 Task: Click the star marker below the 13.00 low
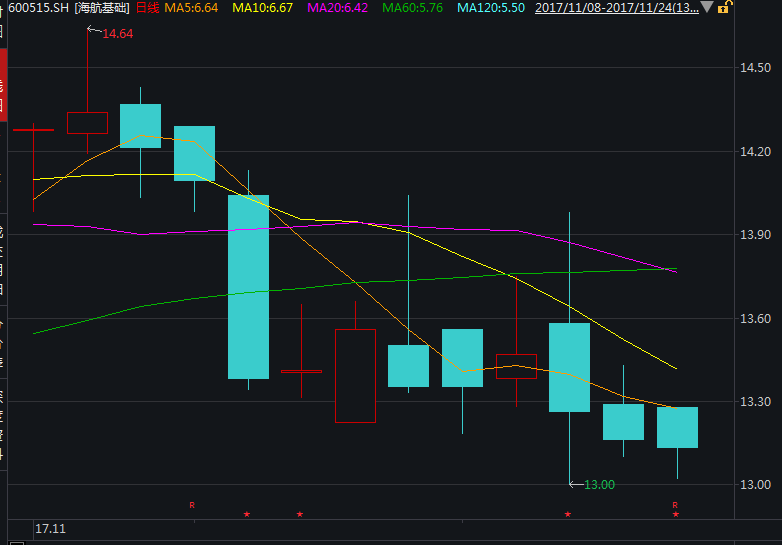click(x=568, y=515)
